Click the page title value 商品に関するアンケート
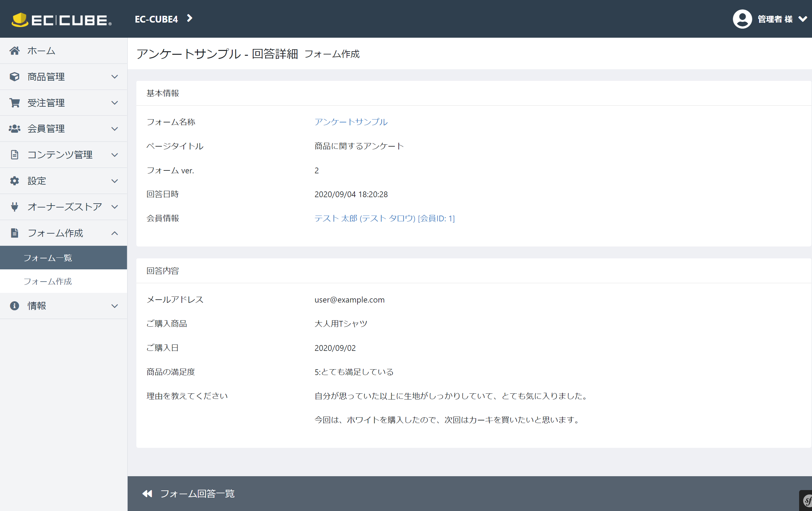 pyautogui.click(x=359, y=146)
